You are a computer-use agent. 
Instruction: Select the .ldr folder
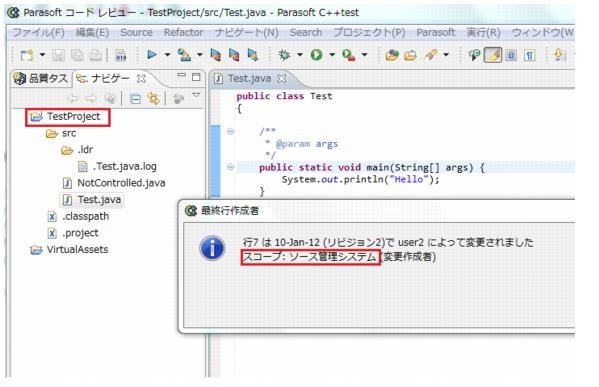(x=77, y=150)
